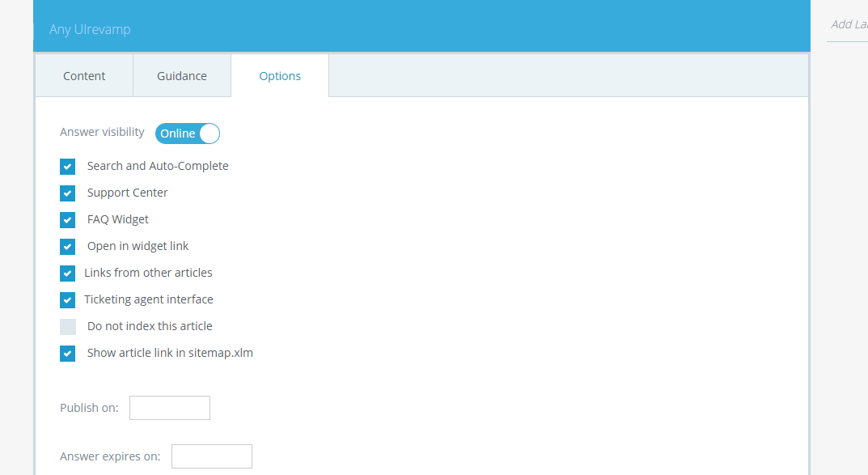The height and width of the screenshot is (475, 868).
Task: Open the Guidance tab
Action: (181, 76)
